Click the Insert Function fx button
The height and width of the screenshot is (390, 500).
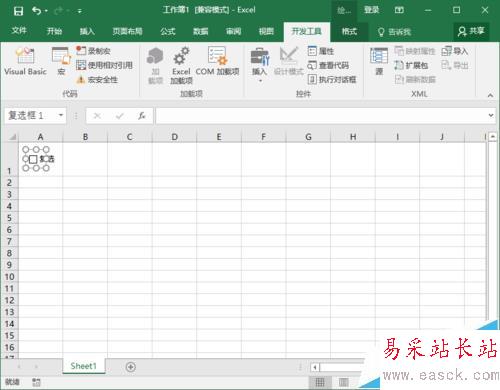[x=142, y=116]
